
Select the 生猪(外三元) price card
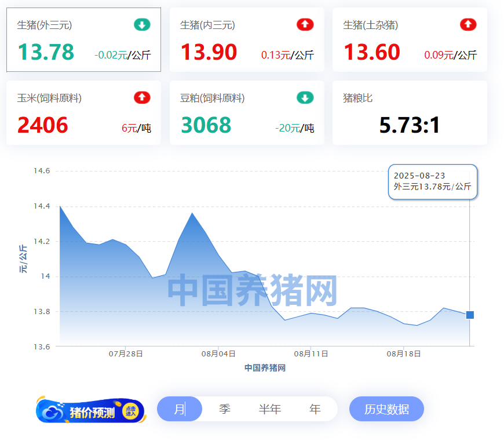coord(83,40)
